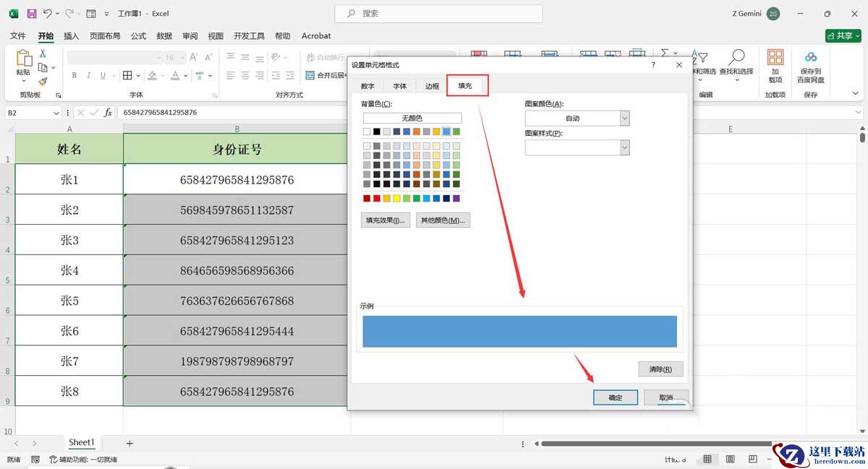Expand the Name Box dropdown
Screen dimensions: 868x469
pyautogui.click(x=56, y=113)
